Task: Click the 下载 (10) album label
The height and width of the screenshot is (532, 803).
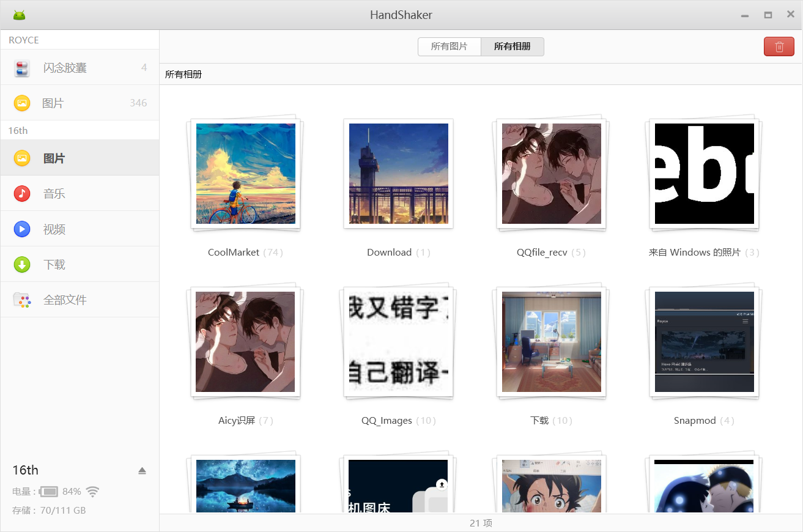Action: (552, 421)
